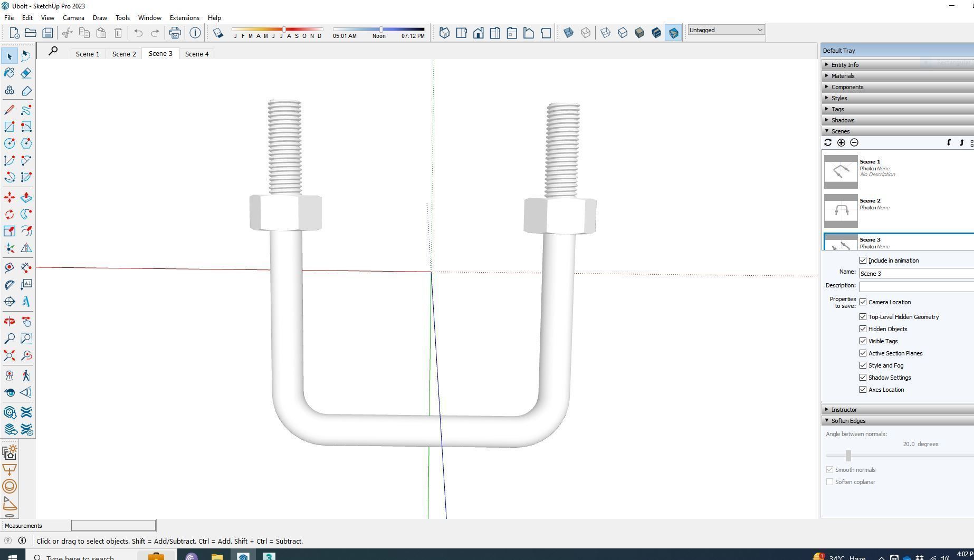Screen dimensions: 974x560
Task: Update the selected scene
Action: pos(828,142)
